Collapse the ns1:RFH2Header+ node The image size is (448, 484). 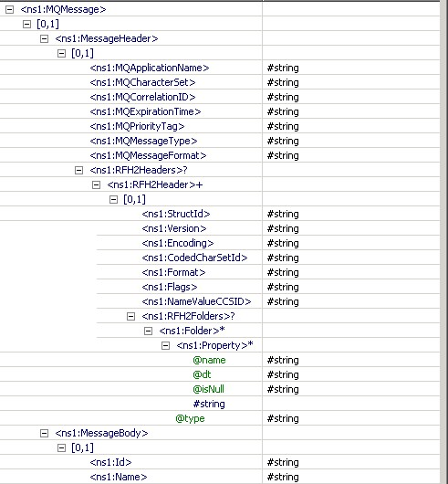[x=96, y=184]
